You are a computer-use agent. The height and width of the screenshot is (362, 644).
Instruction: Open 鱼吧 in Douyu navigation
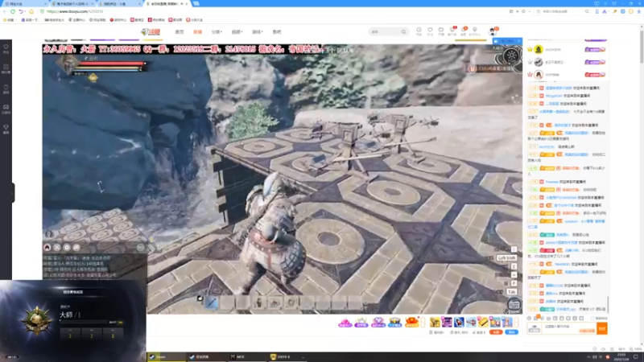277,31
